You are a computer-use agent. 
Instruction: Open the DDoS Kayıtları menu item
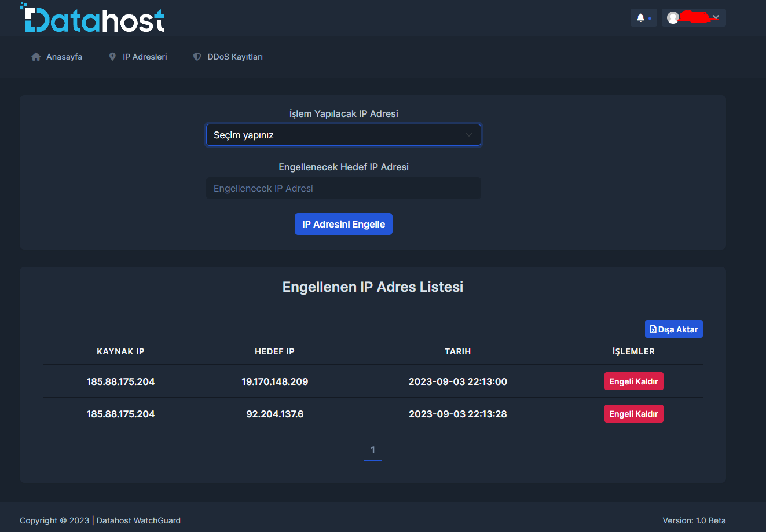[228, 57]
